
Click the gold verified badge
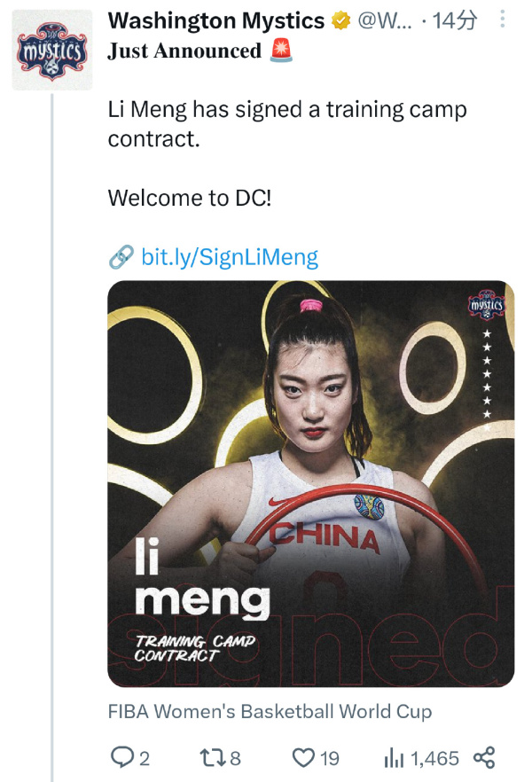click(x=340, y=21)
